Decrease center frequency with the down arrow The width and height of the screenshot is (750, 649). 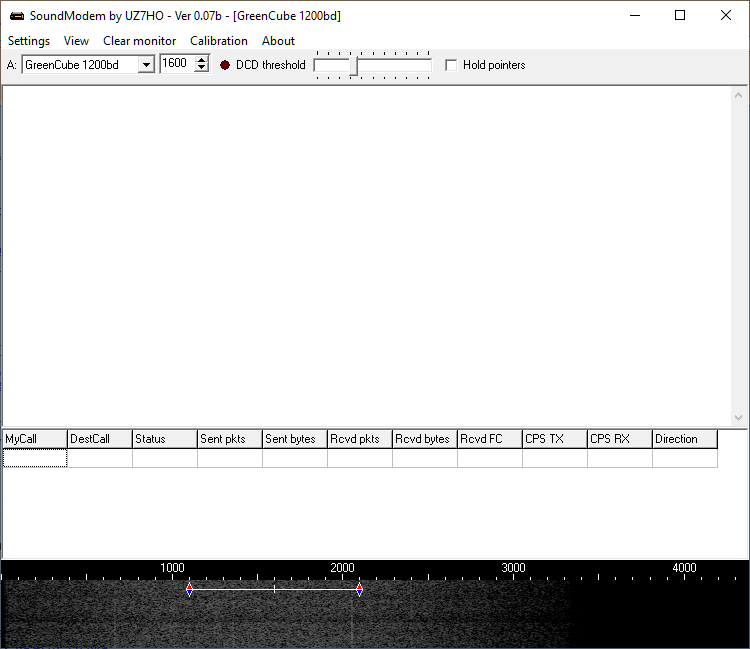pyautogui.click(x=202, y=68)
